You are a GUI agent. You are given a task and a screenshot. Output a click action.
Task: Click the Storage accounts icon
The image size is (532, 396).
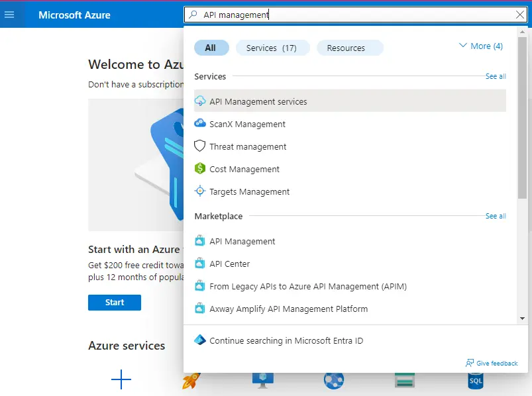pos(405,380)
